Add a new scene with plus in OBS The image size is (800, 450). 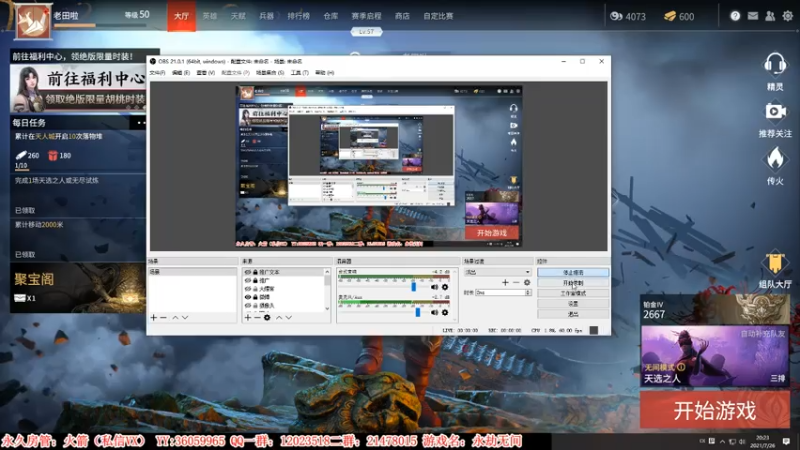point(154,317)
